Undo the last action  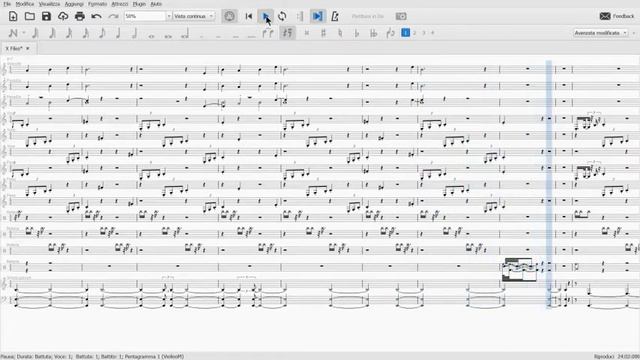coord(96,16)
